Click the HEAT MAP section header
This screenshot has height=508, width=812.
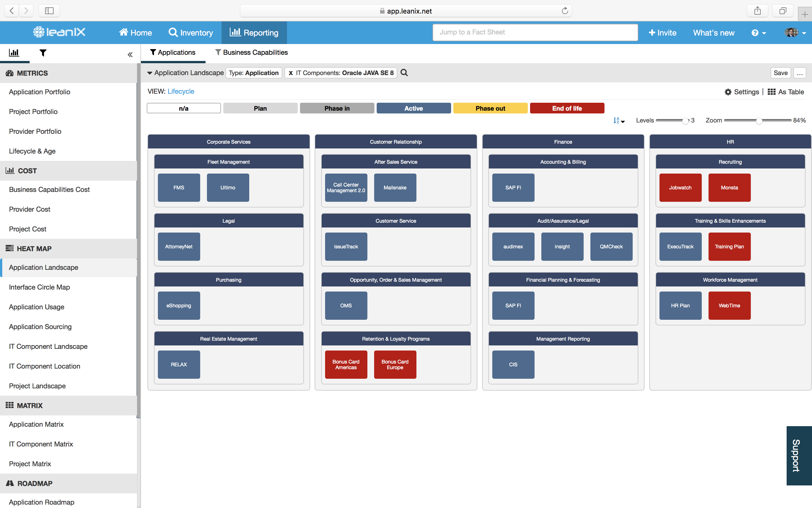(69, 249)
